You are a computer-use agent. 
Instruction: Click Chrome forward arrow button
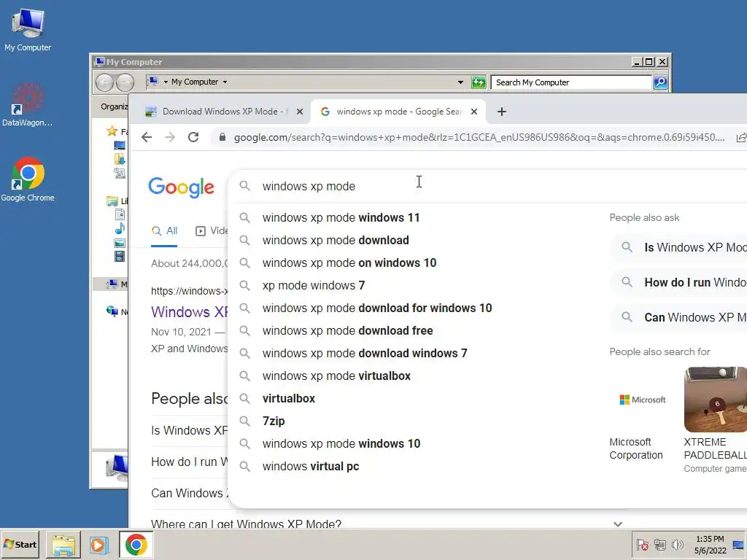coord(170,137)
